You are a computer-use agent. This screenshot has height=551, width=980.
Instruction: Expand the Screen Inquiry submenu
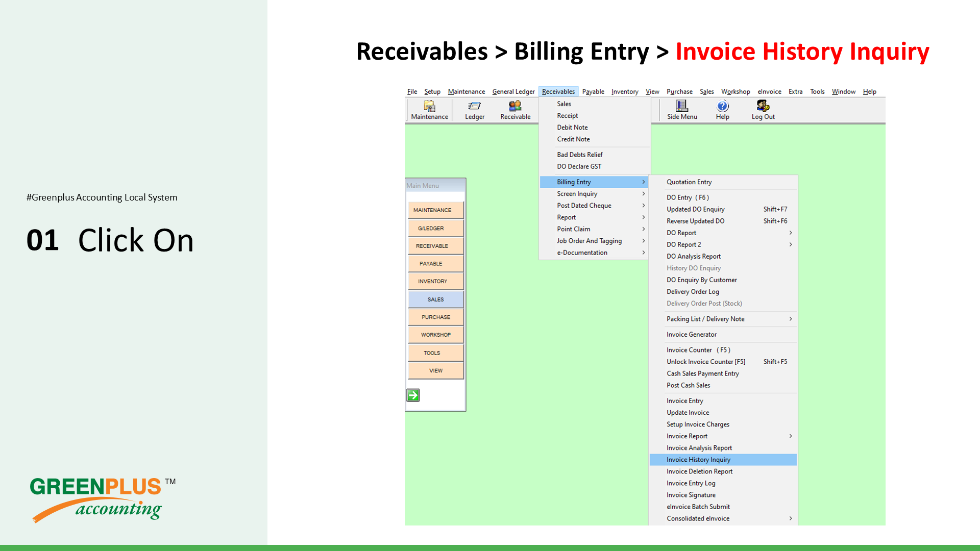594,194
